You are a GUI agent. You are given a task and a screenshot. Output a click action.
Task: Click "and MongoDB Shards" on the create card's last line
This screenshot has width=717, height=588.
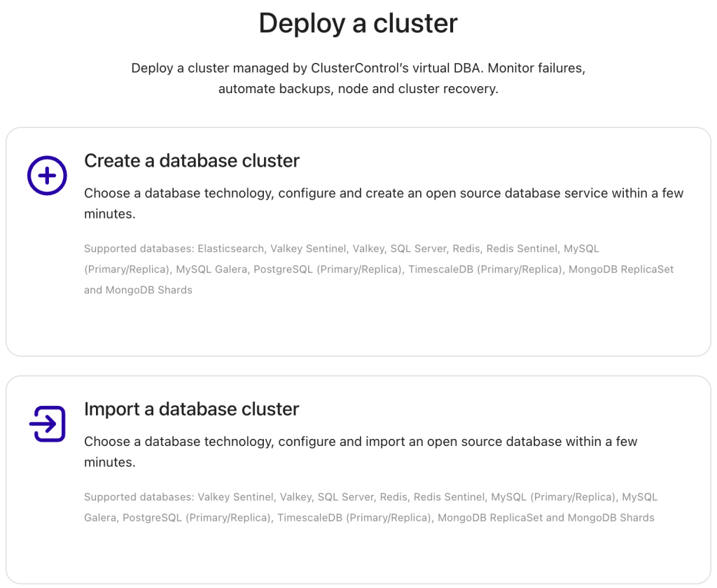(x=138, y=290)
